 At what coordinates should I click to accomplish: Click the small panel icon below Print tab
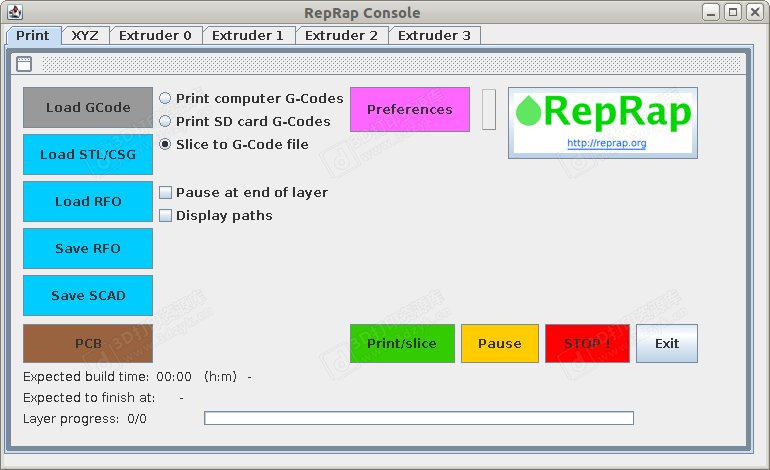tap(24, 64)
